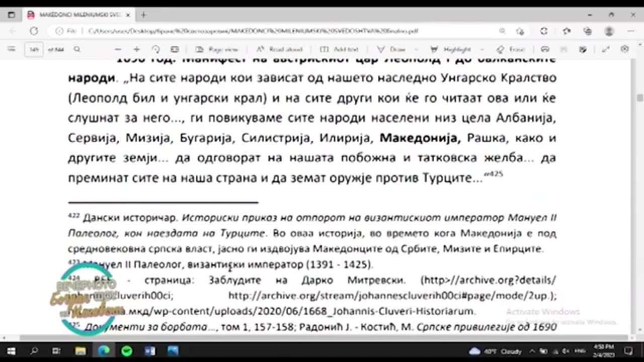The image size is (644, 362).
Task: Open PDF toolbar settings gear
Action: [625, 49]
